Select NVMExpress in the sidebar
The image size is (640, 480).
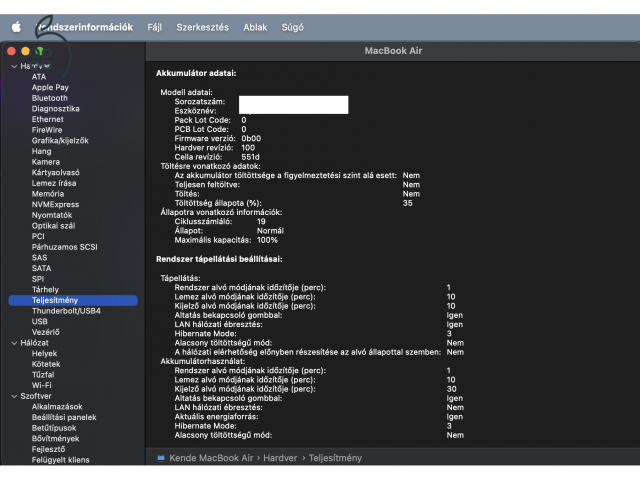point(55,204)
